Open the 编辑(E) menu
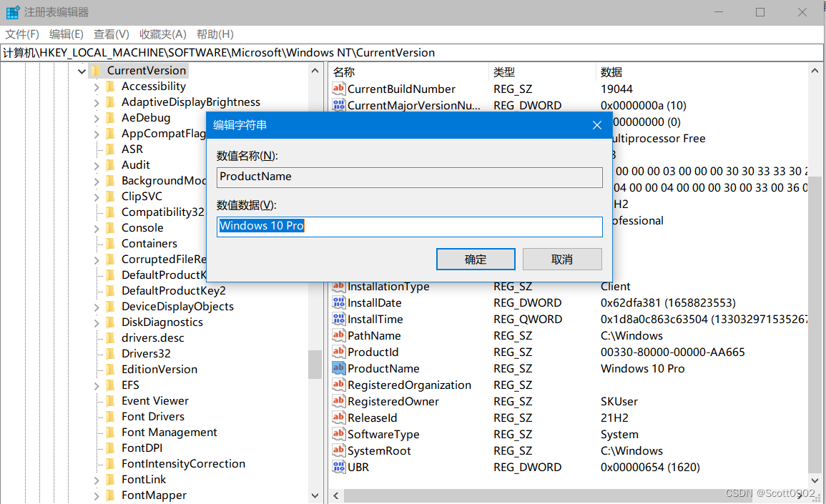This screenshot has height=504, width=826. pyautogui.click(x=67, y=34)
